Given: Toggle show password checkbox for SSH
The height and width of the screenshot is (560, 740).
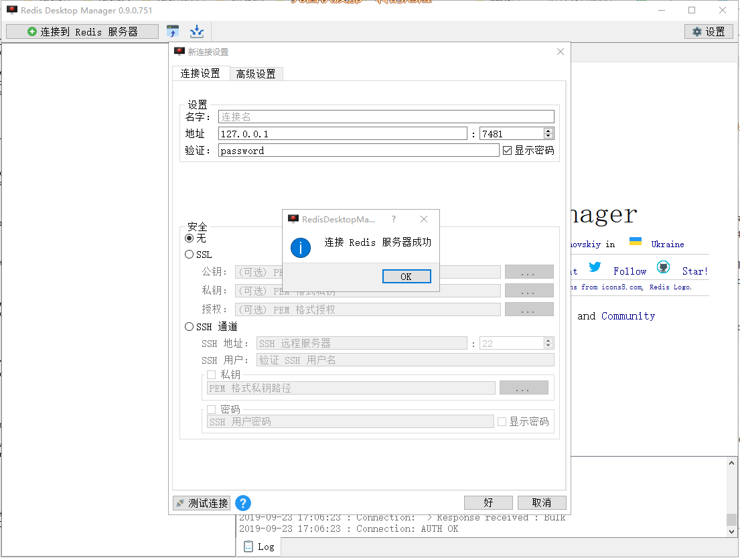Looking at the screenshot, I should point(502,421).
